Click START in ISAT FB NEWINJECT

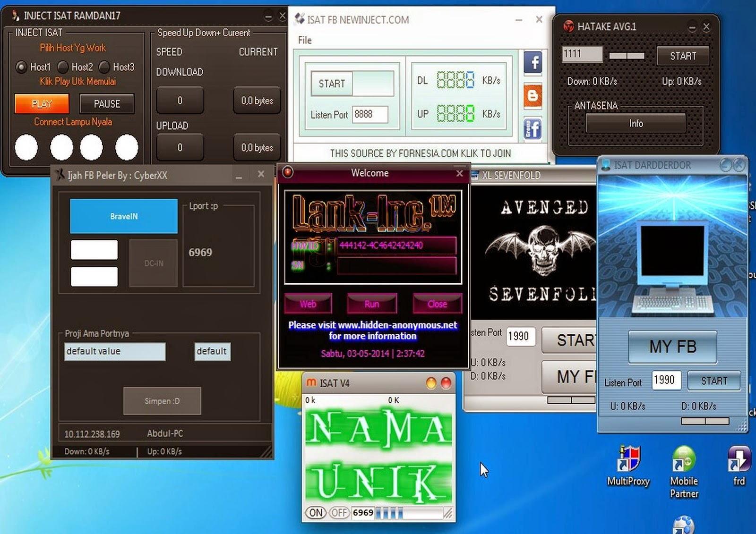tap(332, 84)
